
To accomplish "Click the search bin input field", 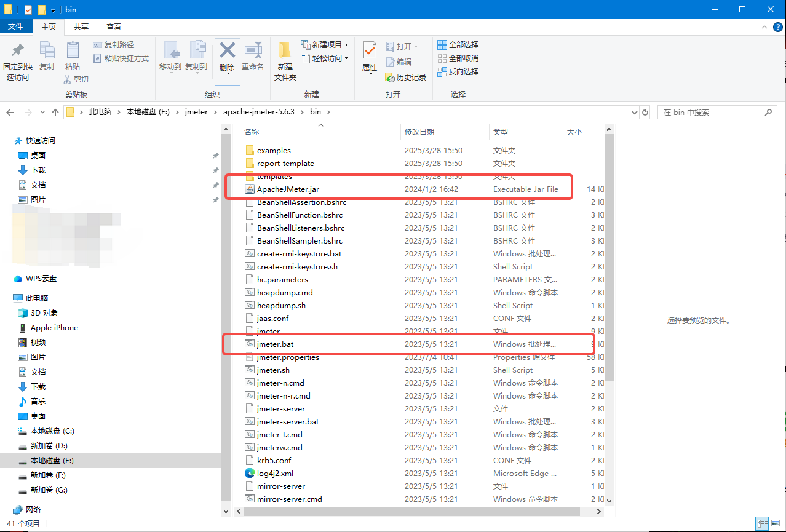I will (710, 113).
